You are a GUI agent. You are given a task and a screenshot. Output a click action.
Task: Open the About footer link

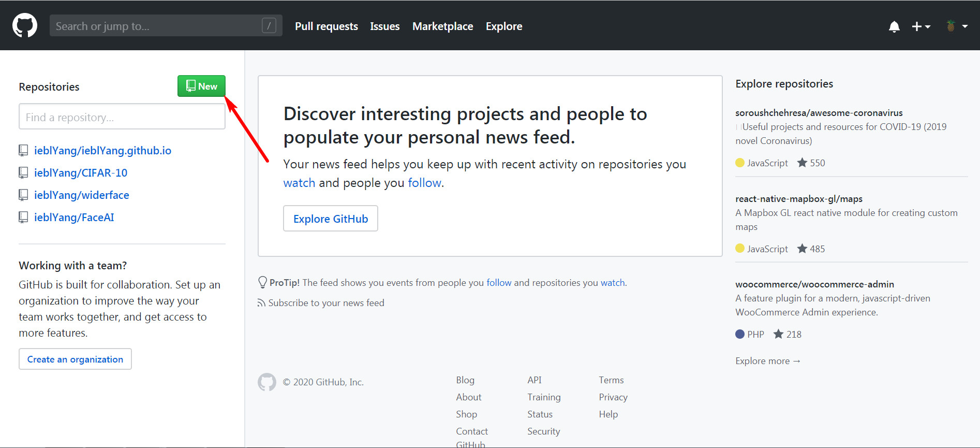click(x=469, y=397)
